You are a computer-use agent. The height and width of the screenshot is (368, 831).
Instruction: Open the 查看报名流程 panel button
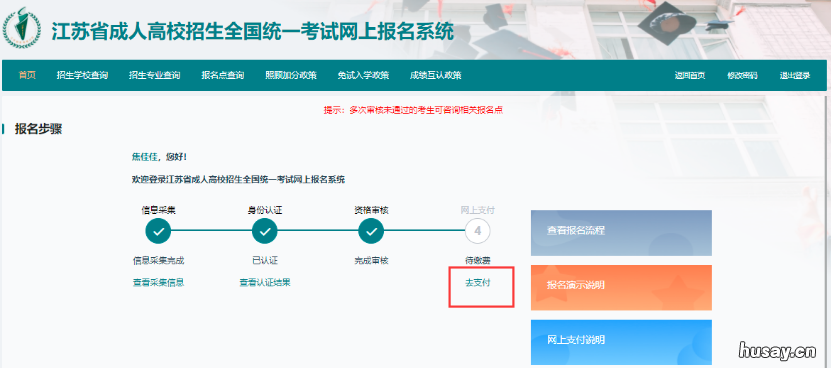pos(621,233)
